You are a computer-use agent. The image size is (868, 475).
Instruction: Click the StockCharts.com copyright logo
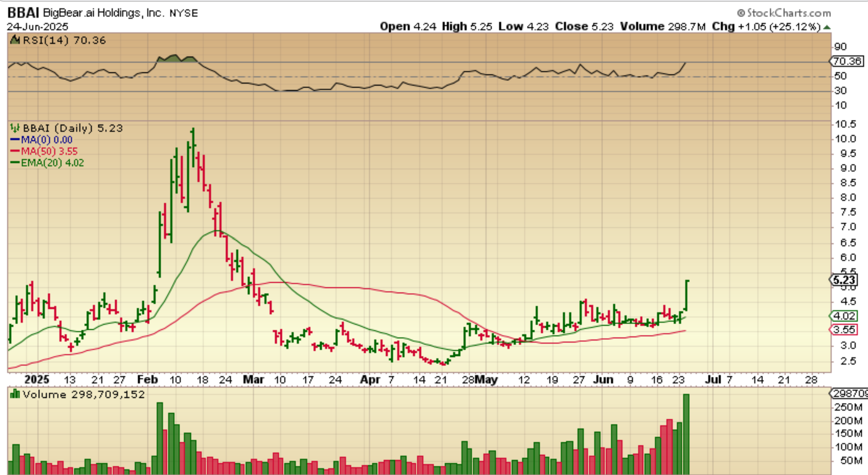[x=784, y=13]
